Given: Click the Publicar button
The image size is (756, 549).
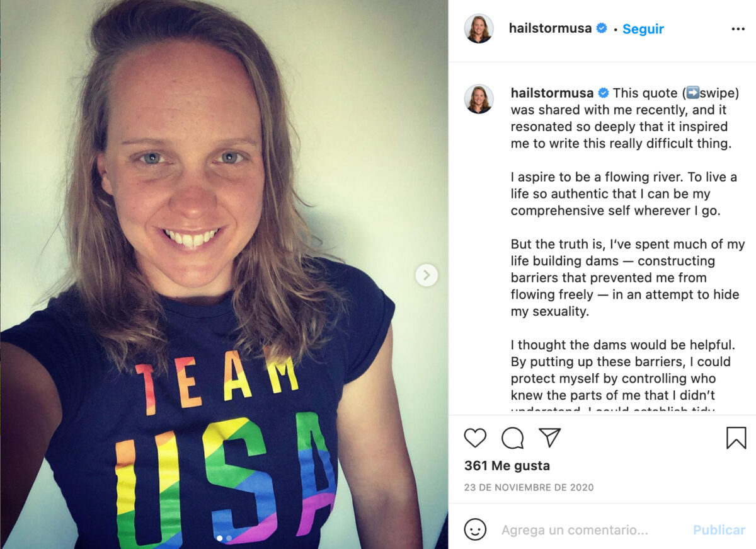Looking at the screenshot, I should tap(719, 530).
